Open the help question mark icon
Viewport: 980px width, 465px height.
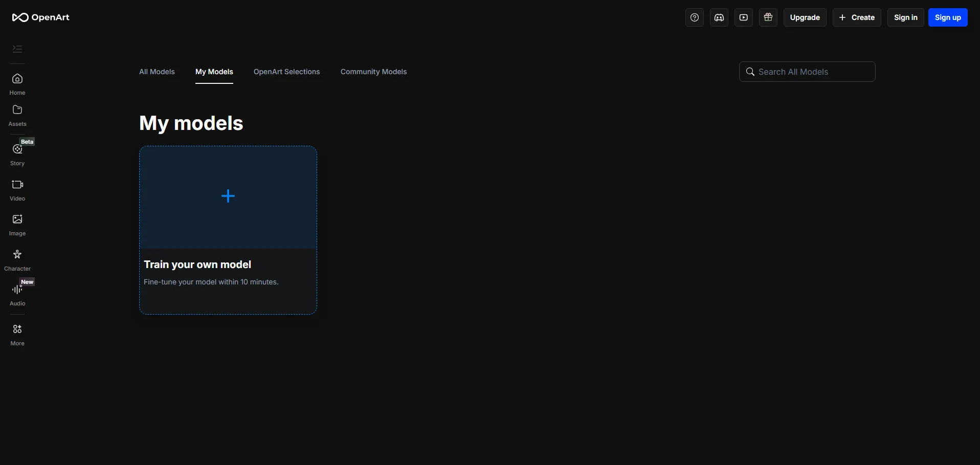point(694,17)
